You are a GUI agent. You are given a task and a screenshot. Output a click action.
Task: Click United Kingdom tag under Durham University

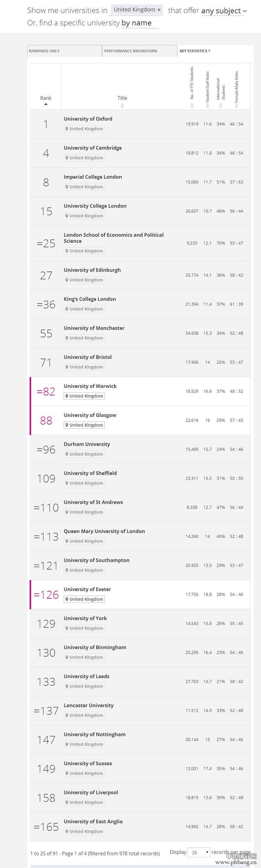[84, 454]
